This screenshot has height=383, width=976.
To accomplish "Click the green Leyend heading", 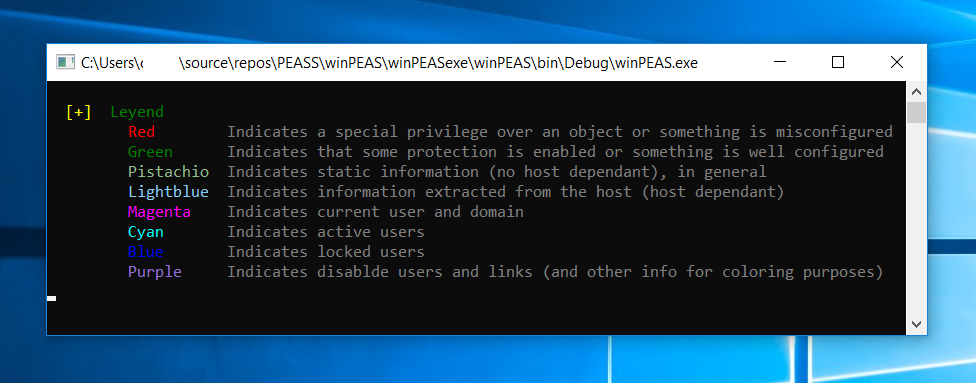I will pos(137,113).
